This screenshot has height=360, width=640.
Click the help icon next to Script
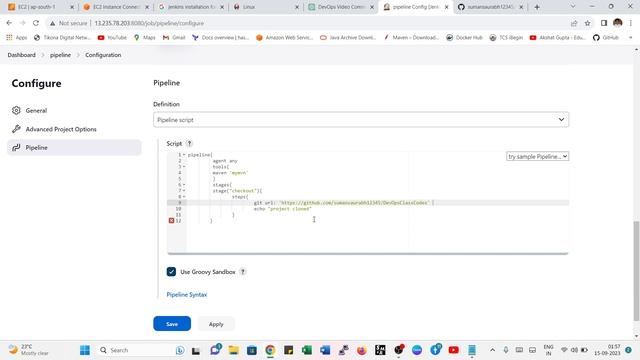[189, 144]
